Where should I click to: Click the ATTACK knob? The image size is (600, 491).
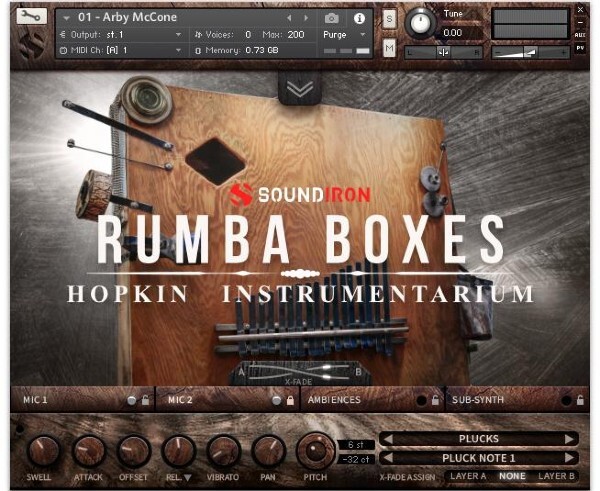point(88,452)
